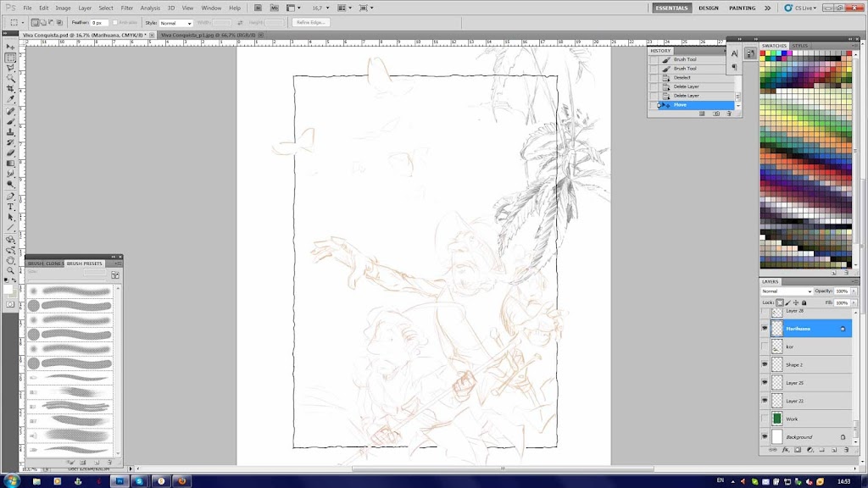
Task: Add layer style fx button
Action: [786, 450]
